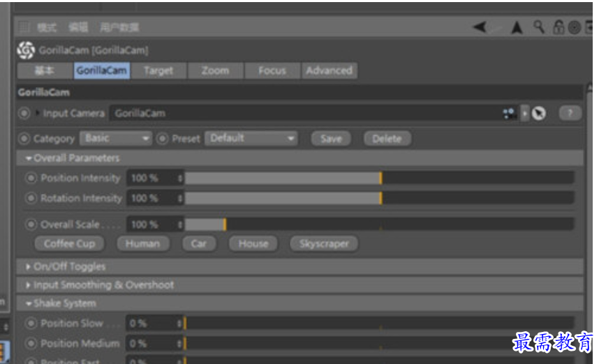Switch to the Focus tab
Screen dimensions: 599x364
[272, 70]
